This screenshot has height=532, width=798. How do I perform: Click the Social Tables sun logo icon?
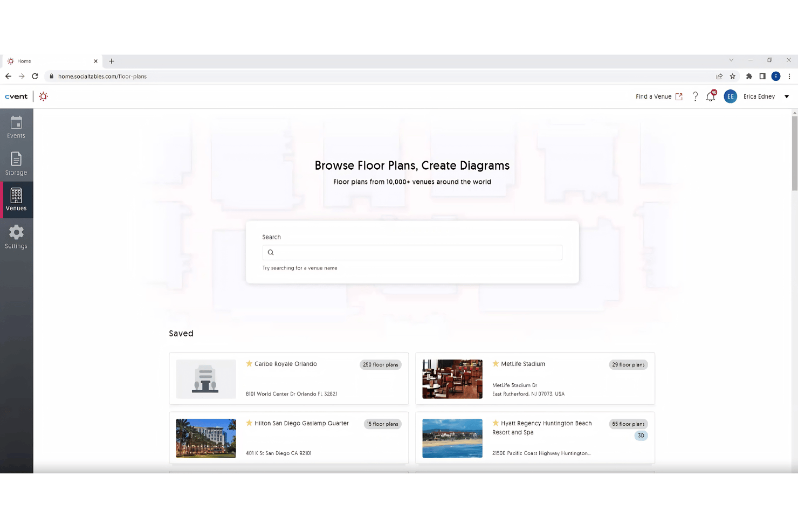pyautogui.click(x=43, y=96)
